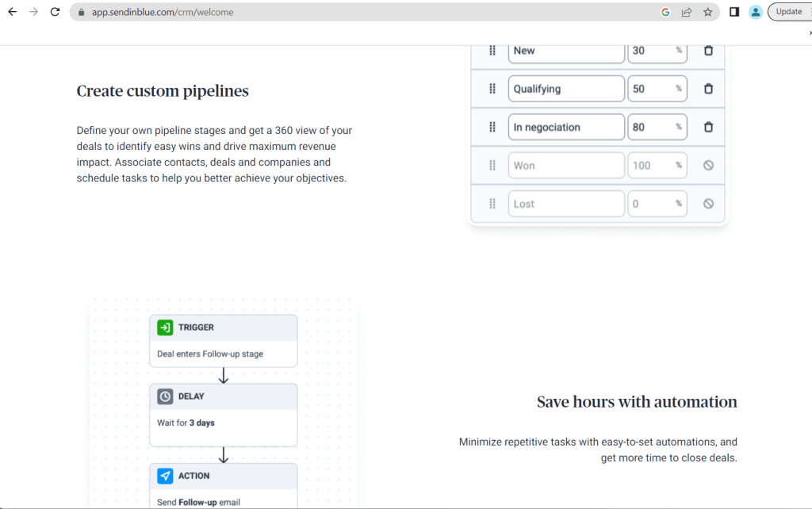
Task: Delete the New stage with trash icon
Action: (x=708, y=51)
